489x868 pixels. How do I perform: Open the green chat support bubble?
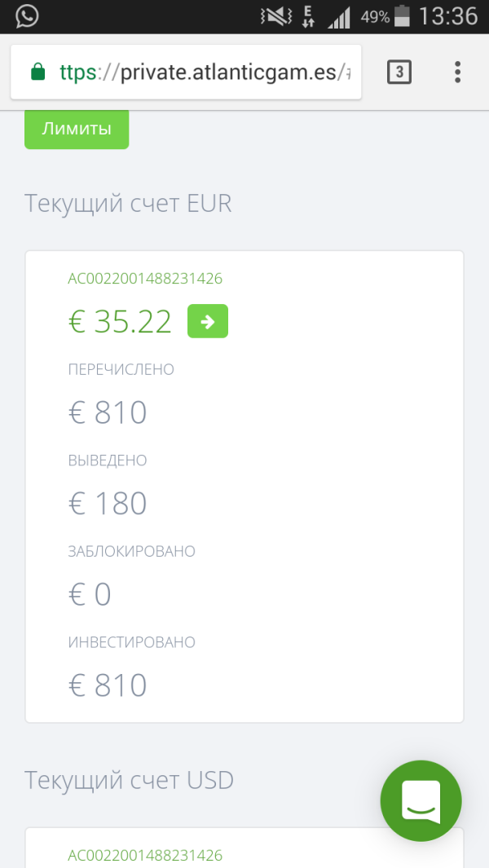pos(421,800)
